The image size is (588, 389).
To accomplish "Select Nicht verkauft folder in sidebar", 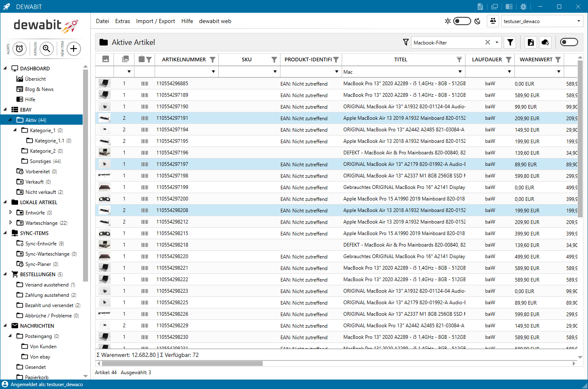I will 40,192.
